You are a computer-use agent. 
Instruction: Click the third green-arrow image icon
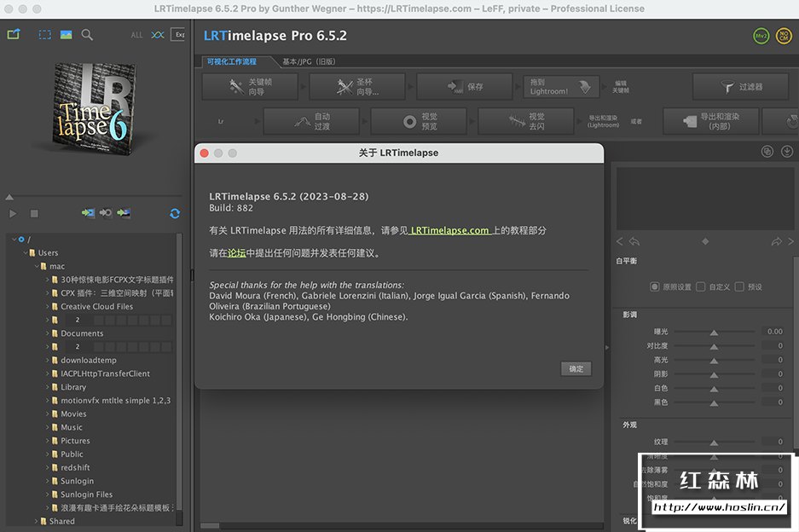click(x=124, y=212)
